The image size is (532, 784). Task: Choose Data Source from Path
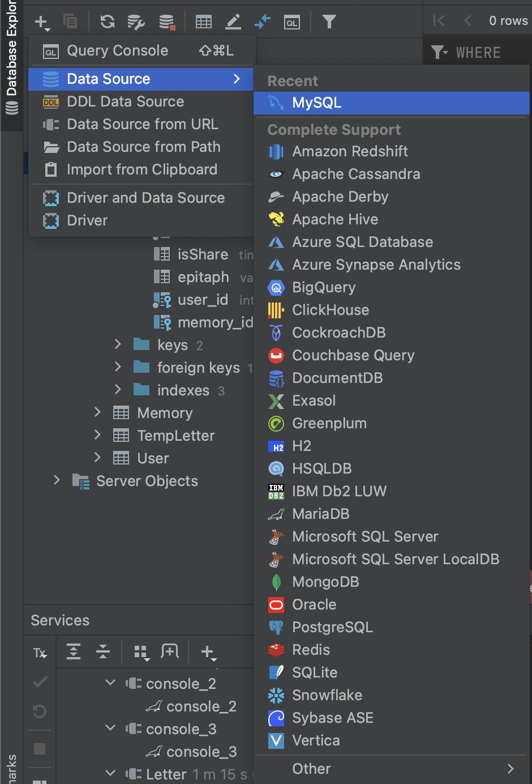pyautogui.click(x=141, y=147)
